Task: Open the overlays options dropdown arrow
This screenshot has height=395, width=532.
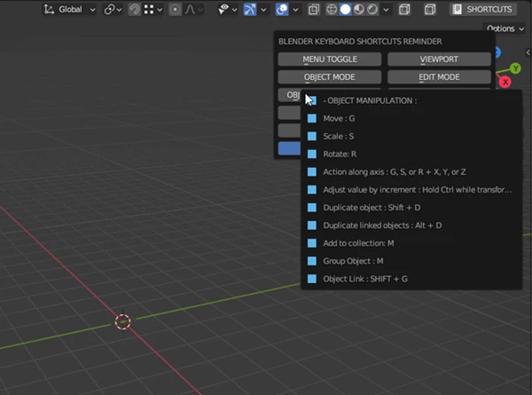Action: pos(295,10)
